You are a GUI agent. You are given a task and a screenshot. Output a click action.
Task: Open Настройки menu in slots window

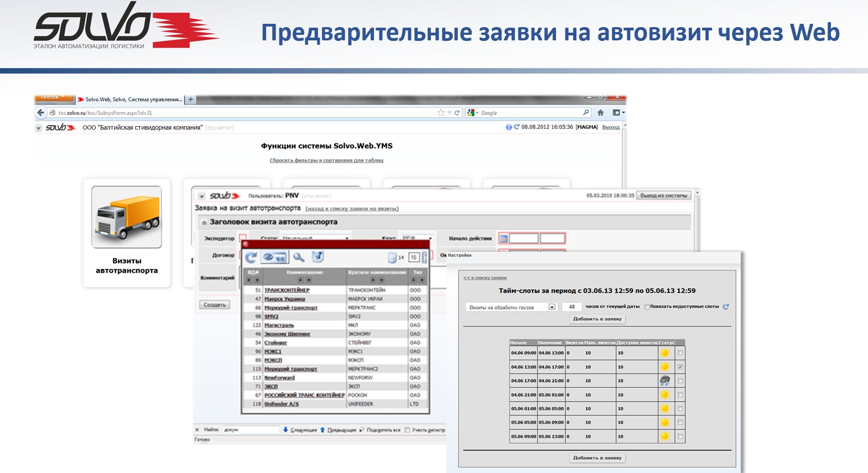pyautogui.click(x=459, y=255)
